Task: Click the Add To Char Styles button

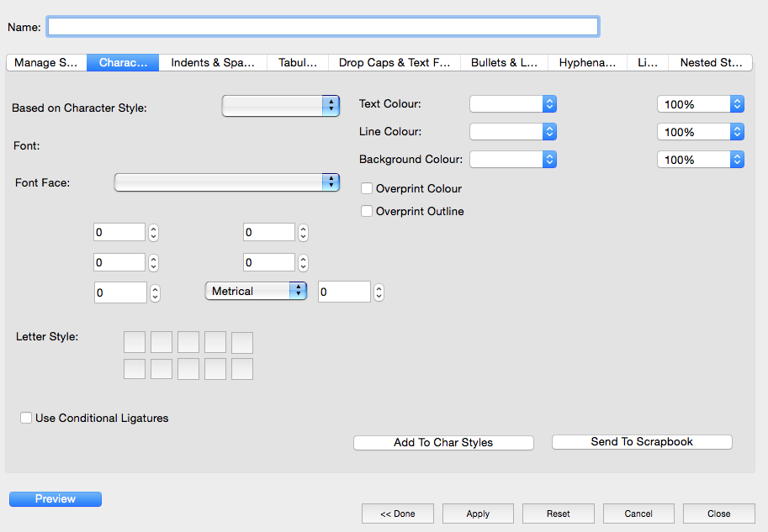Action: click(443, 443)
